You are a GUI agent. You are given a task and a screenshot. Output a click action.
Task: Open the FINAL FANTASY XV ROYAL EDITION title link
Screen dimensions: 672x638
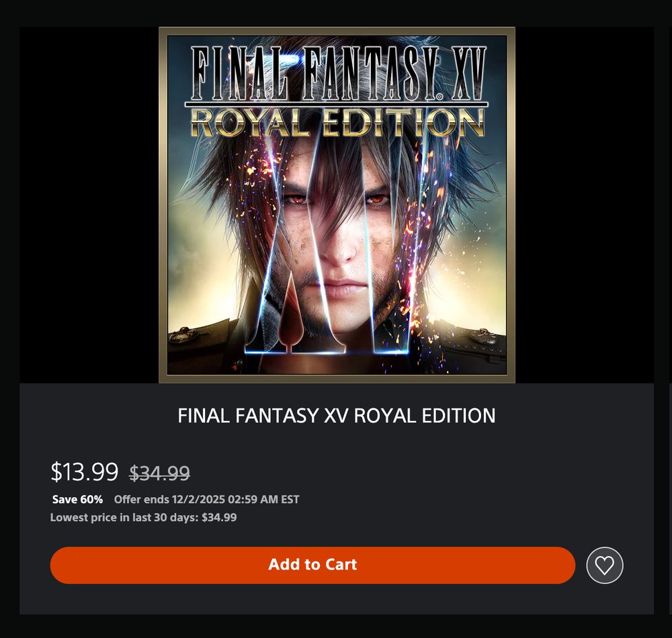337,415
